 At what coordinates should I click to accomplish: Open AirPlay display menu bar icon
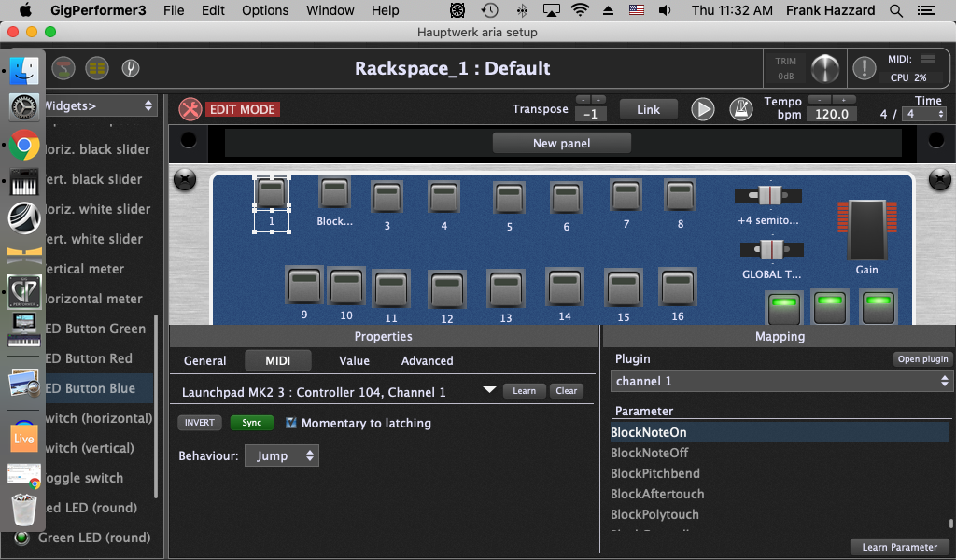(551, 10)
